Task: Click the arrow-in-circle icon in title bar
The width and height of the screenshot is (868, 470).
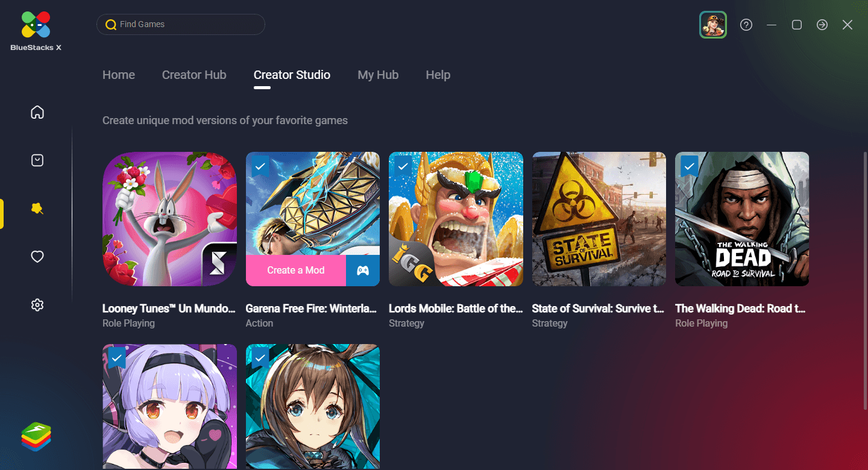Action: coord(822,25)
